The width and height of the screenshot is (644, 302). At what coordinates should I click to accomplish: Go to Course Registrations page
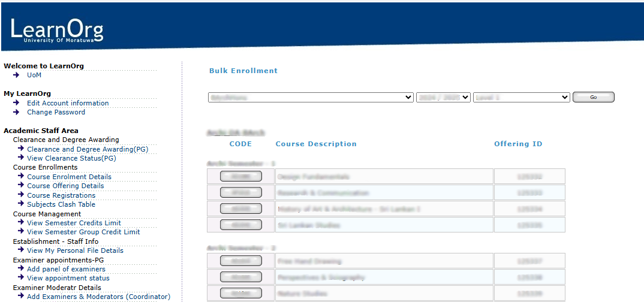pos(61,195)
